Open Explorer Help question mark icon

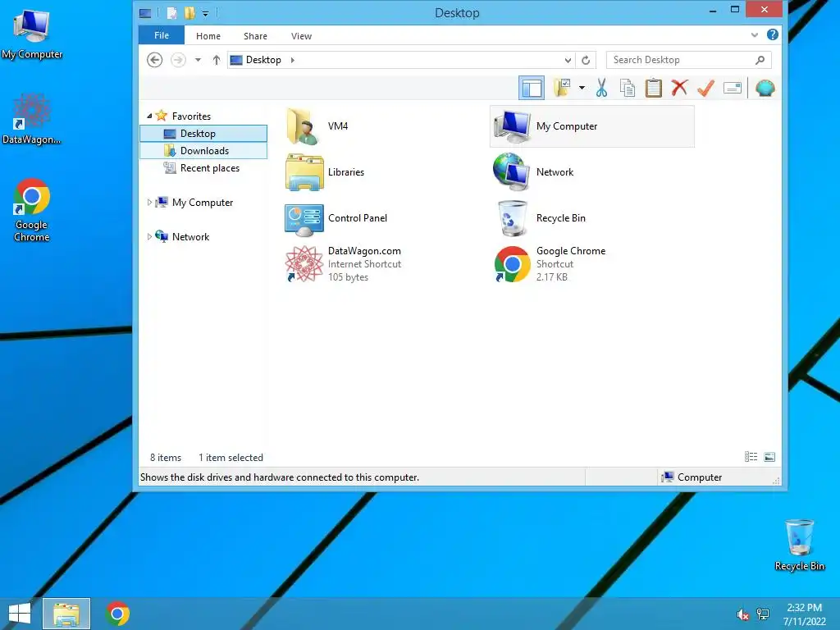[773, 34]
